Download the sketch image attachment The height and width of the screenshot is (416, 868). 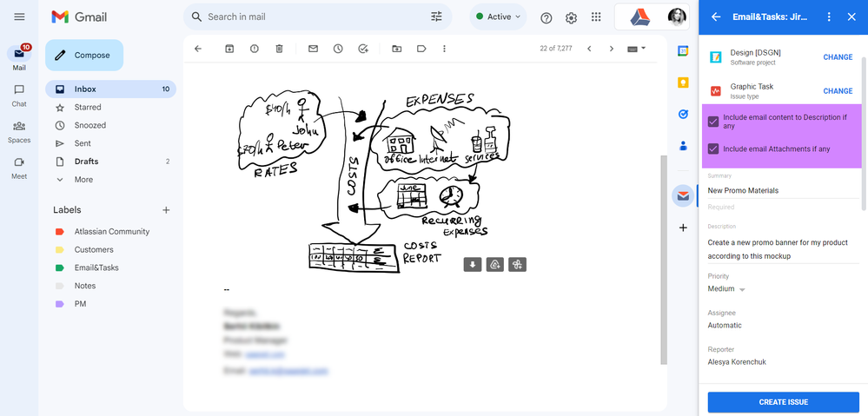coord(472,265)
